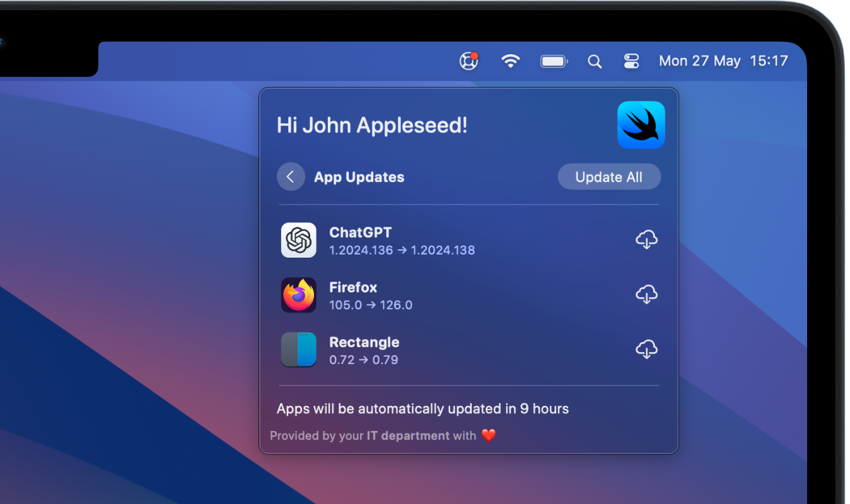Image resolution: width=850 pixels, height=504 pixels.
Task: Select the ChatGPT app name
Action: pyautogui.click(x=361, y=232)
